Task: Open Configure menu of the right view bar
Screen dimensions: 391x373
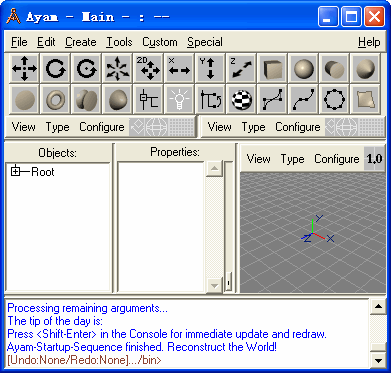Action: click(298, 127)
